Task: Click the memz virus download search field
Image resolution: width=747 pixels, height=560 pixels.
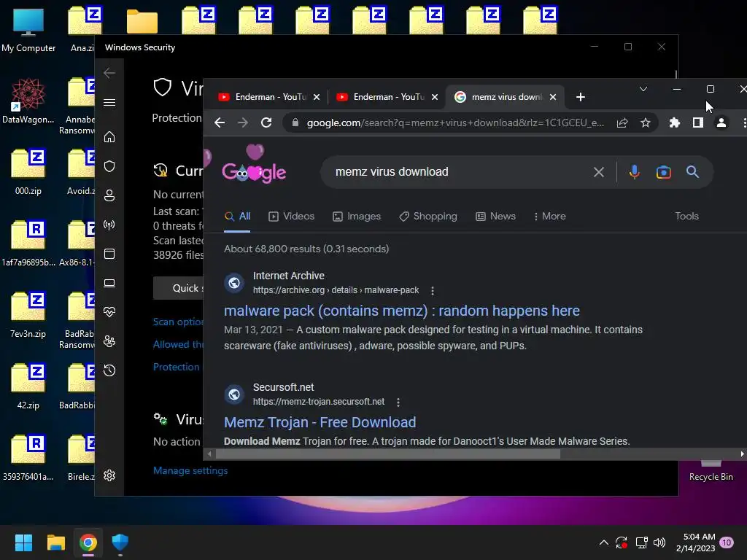Action: (457, 172)
